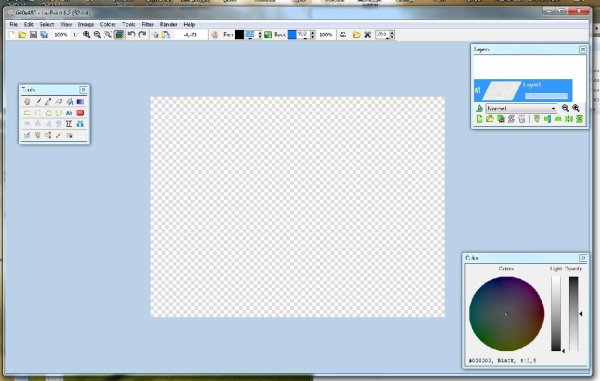This screenshot has width=600, height=381.
Task: Open the Render menu
Action: click(168, 24)
